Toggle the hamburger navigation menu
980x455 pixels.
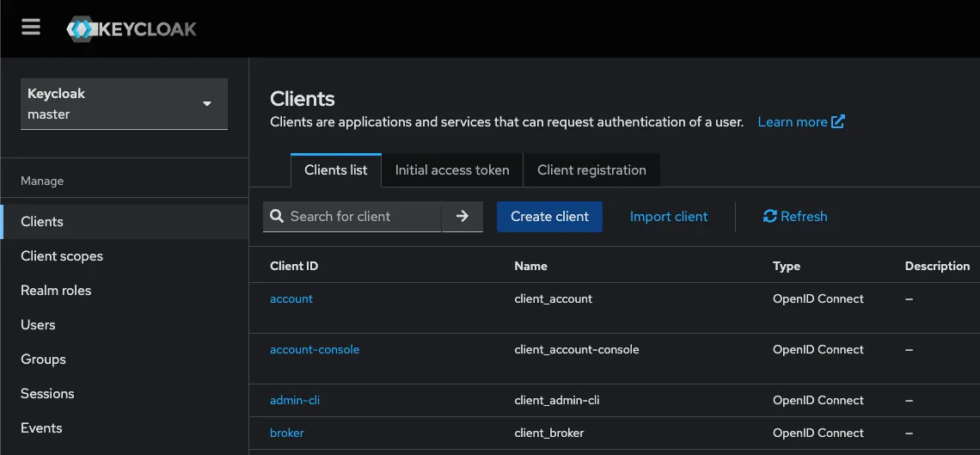tap(31, 27)
